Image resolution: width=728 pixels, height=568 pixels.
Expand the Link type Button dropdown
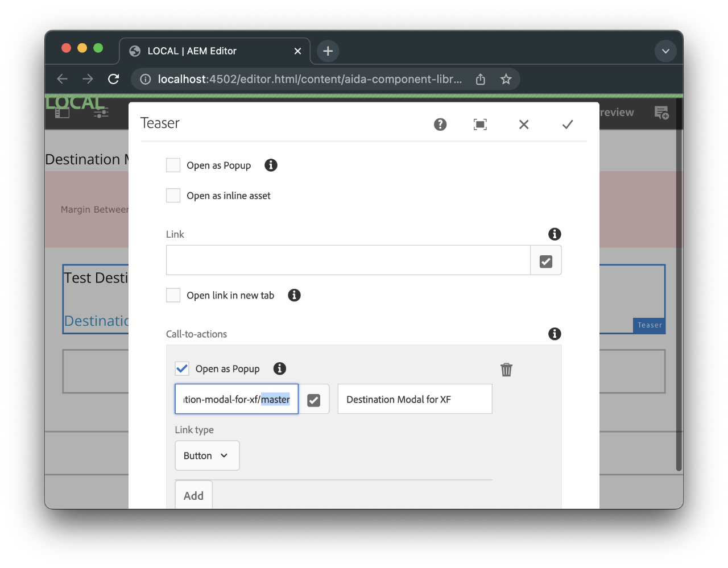[x=207, y=455]
